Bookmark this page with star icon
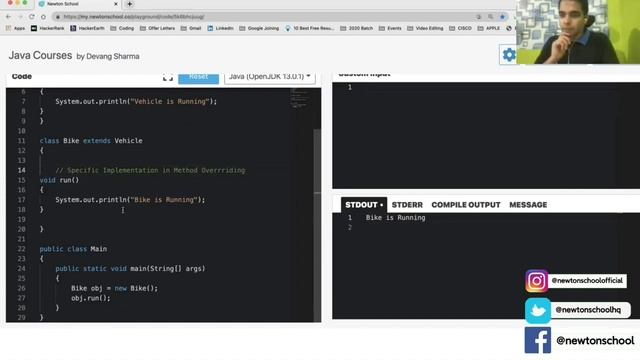 point(502,17)
